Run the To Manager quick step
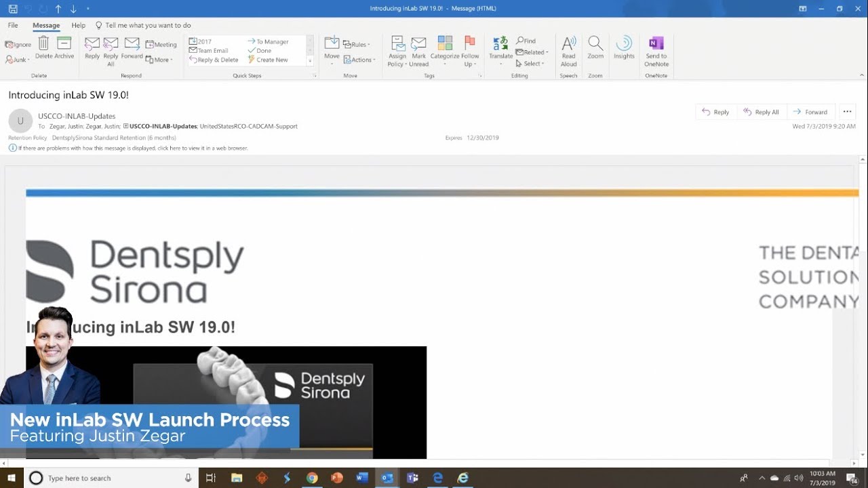Viewport: 868px width, 488px height. (x=268, y=41)
